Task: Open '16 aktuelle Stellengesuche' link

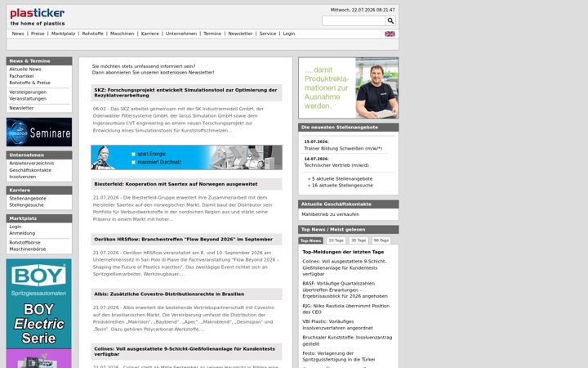Action: (x=342, y=186)
